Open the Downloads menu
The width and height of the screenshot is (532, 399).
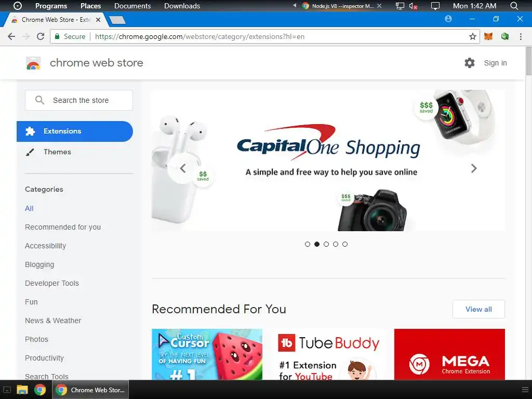coord(182,6)
